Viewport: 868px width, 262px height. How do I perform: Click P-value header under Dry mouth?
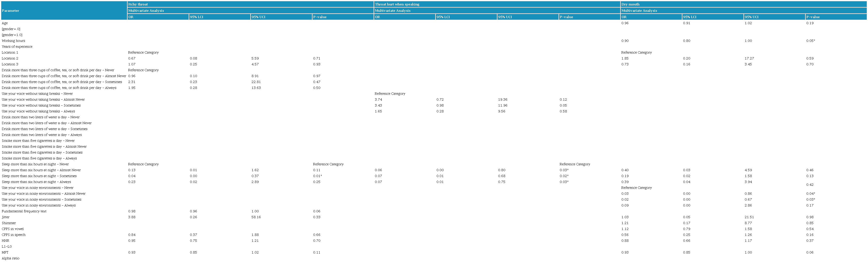813,17
